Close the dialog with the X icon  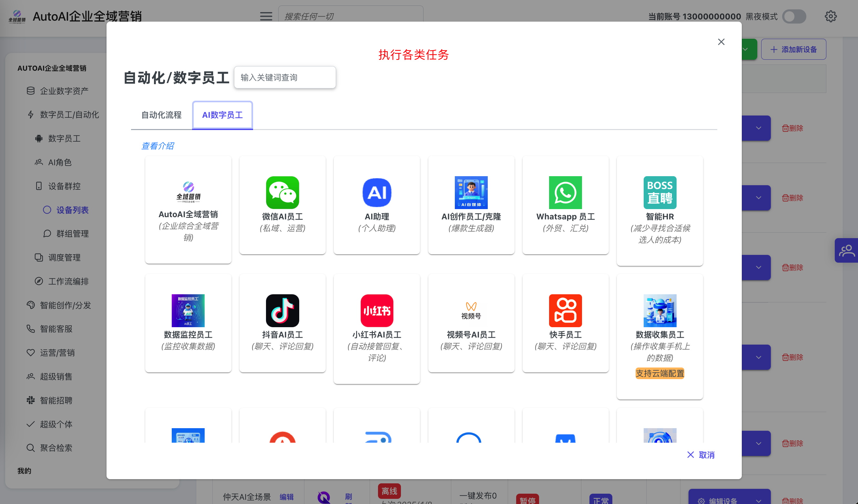tap(721, 42)
